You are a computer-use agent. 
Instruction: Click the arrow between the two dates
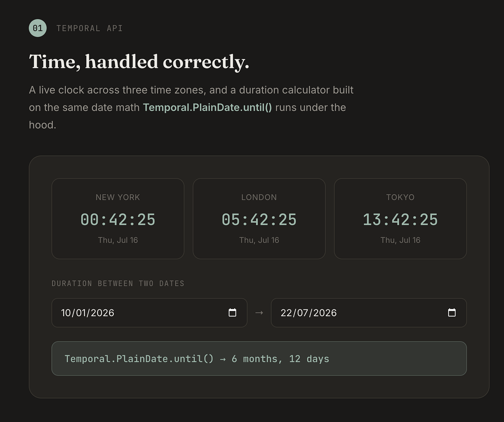click(259, 313)
